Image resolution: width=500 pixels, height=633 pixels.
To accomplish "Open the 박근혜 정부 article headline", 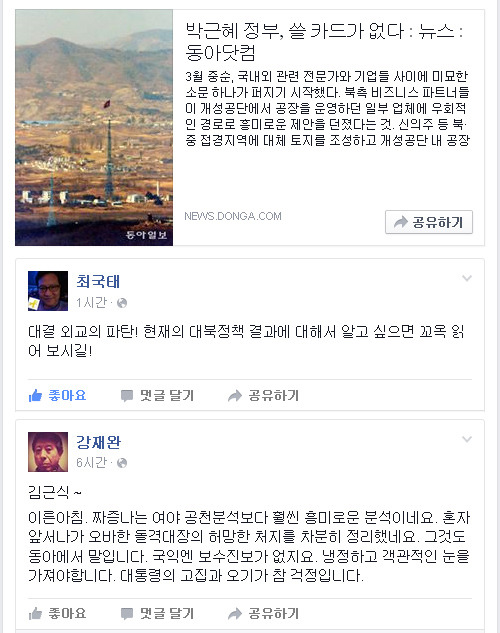I will (x=324, y=42).
